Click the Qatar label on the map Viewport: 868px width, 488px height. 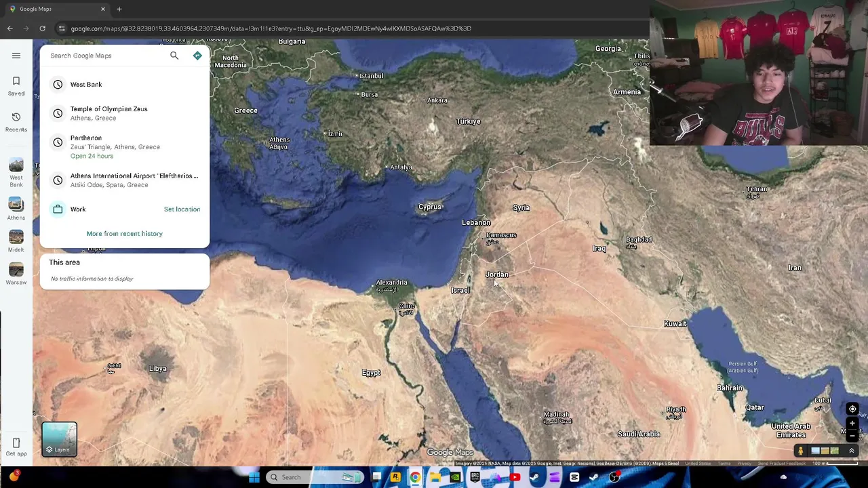755,407
